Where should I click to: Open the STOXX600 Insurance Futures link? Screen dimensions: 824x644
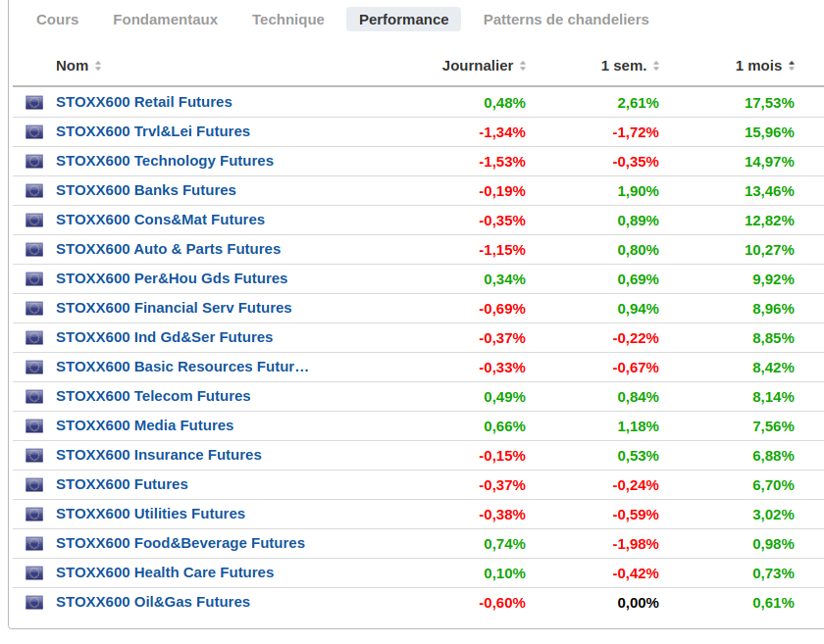(159, 455)
